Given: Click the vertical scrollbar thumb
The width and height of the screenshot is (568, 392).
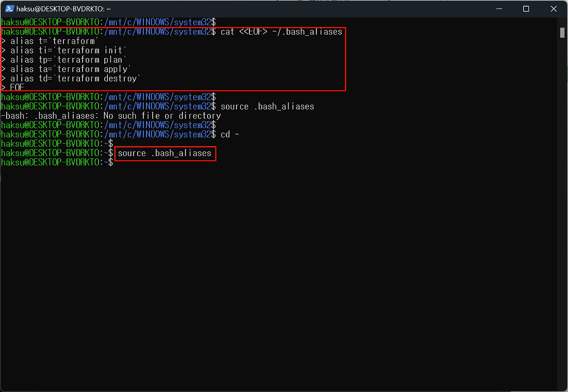Looking at the screenshot, I should (x=562, y=32).
